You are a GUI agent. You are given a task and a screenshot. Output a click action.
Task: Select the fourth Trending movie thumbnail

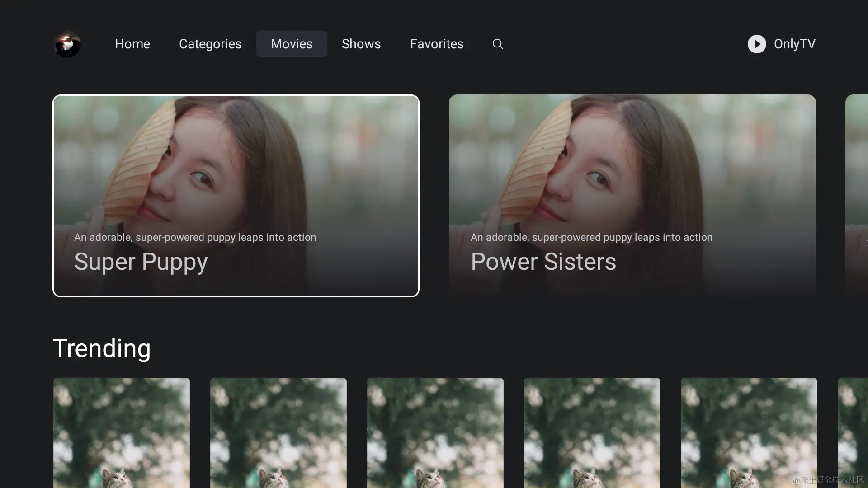point(592,432)
